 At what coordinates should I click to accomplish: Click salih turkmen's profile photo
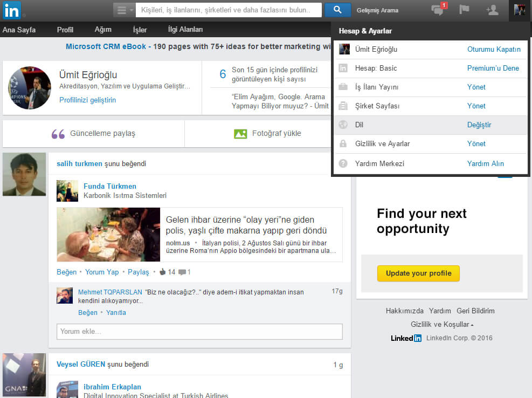[x=24, y=174]
